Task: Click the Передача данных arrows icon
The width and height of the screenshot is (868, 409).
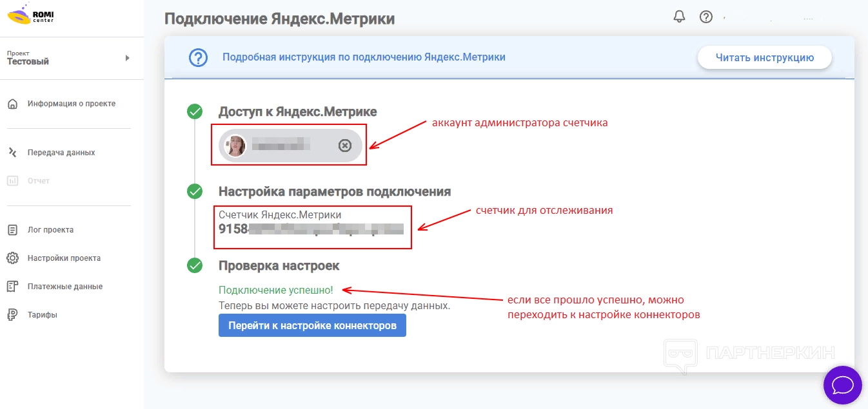Action: point(12,153)
